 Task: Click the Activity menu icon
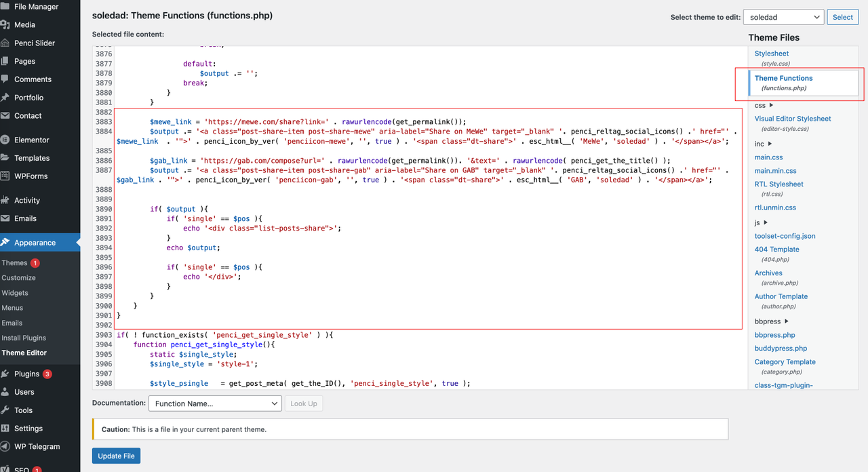5,200
